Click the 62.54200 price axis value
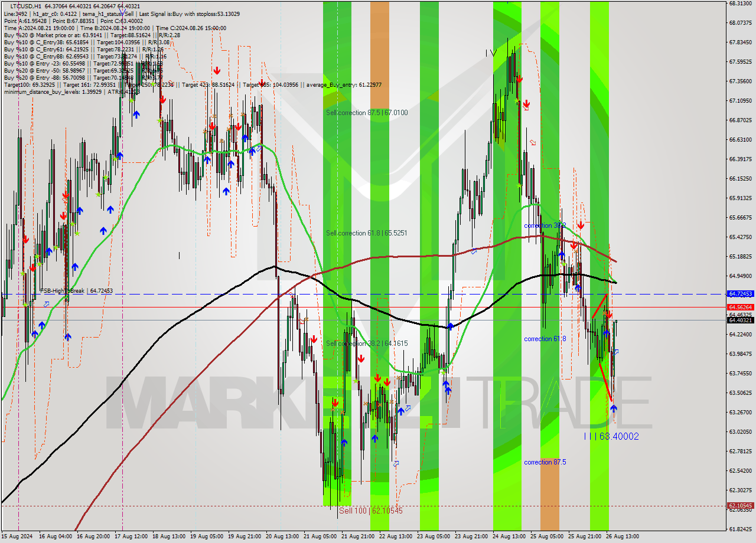The width and height of the screenshot is (756, 543). [x=741, y=470]
